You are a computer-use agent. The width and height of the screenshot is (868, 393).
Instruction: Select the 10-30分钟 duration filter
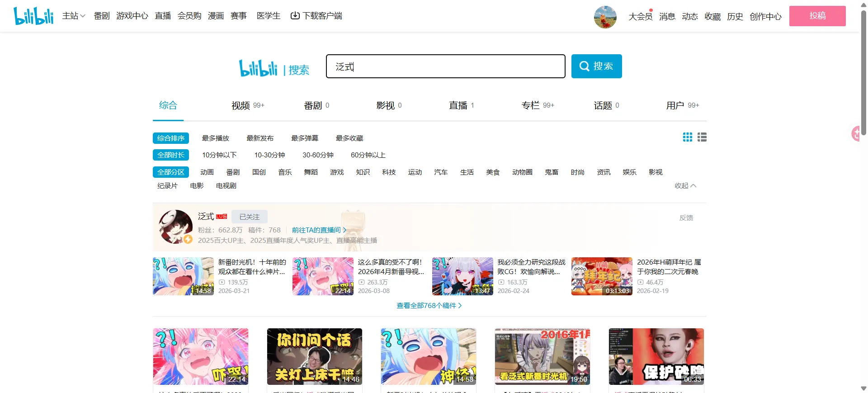[x=269, y=155]
